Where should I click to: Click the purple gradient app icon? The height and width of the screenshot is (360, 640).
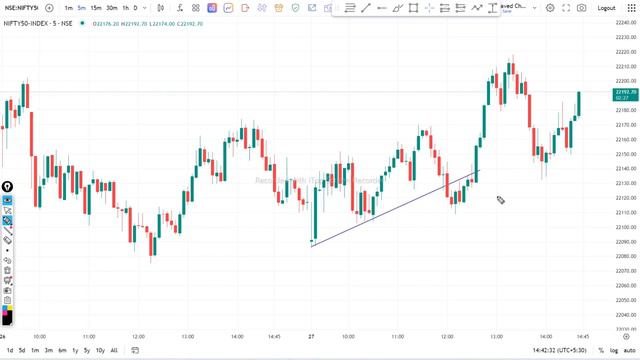point(212,8)
